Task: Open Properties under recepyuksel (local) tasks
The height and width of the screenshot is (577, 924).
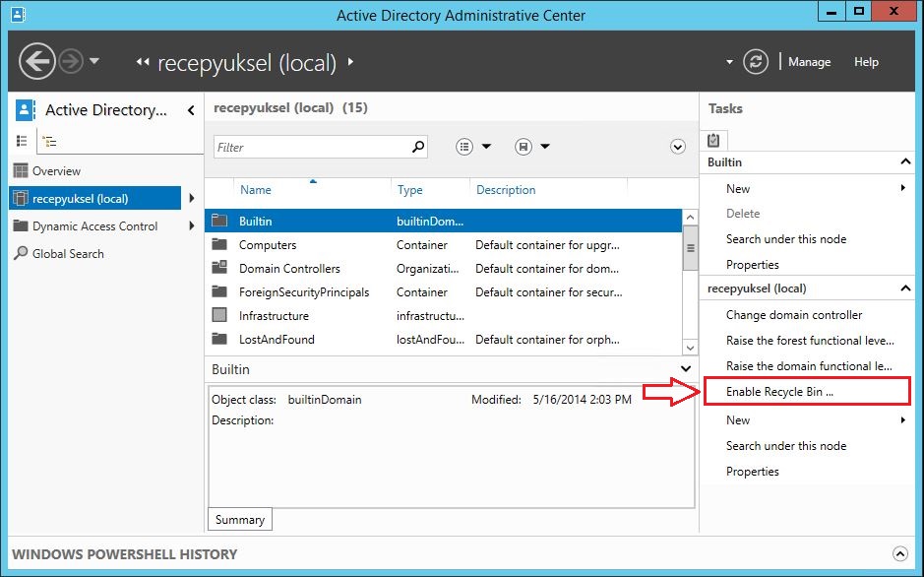Action: [x=753, y=472]
